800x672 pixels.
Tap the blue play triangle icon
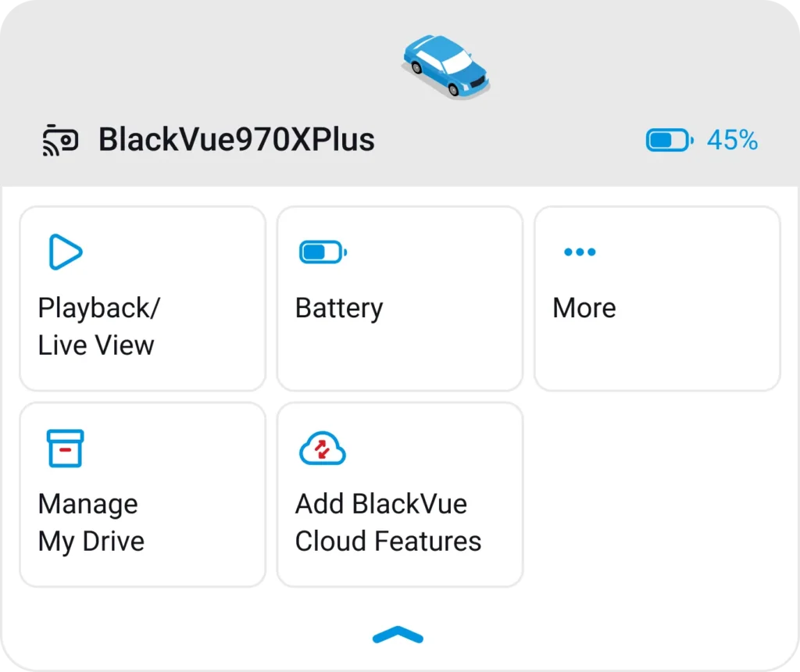[66, 252]
